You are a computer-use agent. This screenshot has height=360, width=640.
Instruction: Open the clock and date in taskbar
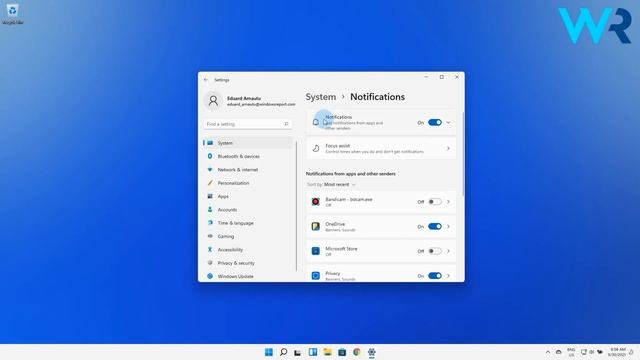(618, 352)
